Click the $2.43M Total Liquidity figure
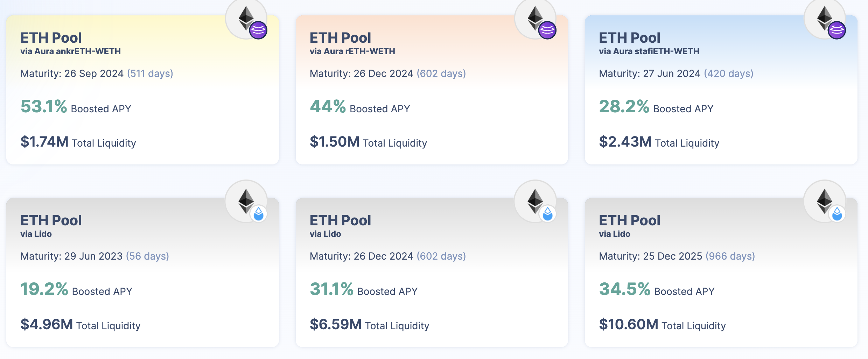868x359 pixels. pos(625,142)
